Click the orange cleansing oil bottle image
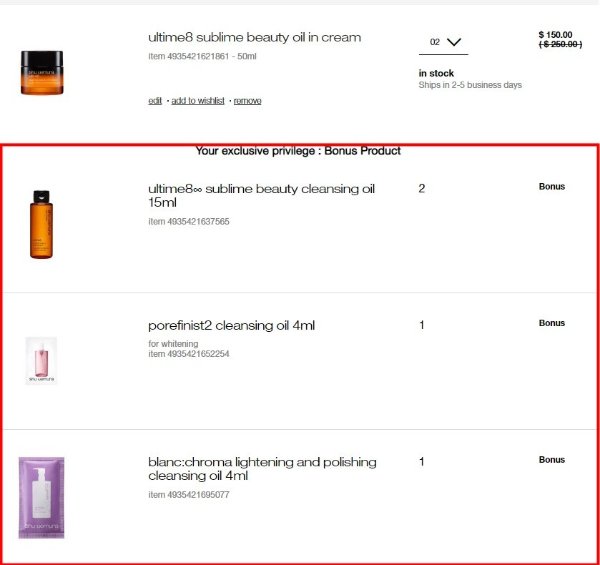 click(40, 225)
